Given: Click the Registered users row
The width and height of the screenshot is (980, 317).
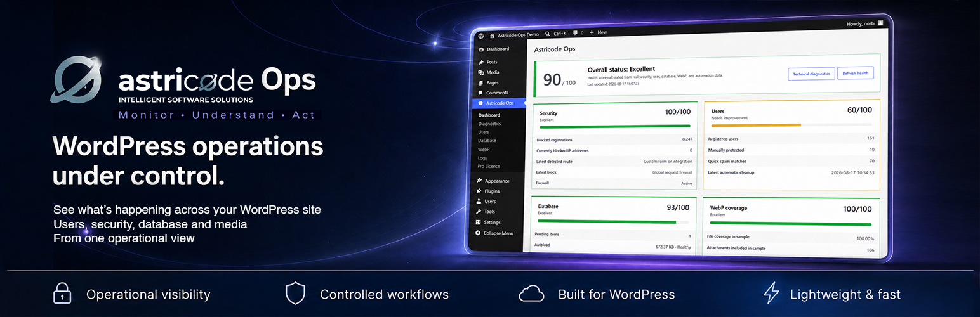Looking at the screenshot, I should (x=791, y=138).
